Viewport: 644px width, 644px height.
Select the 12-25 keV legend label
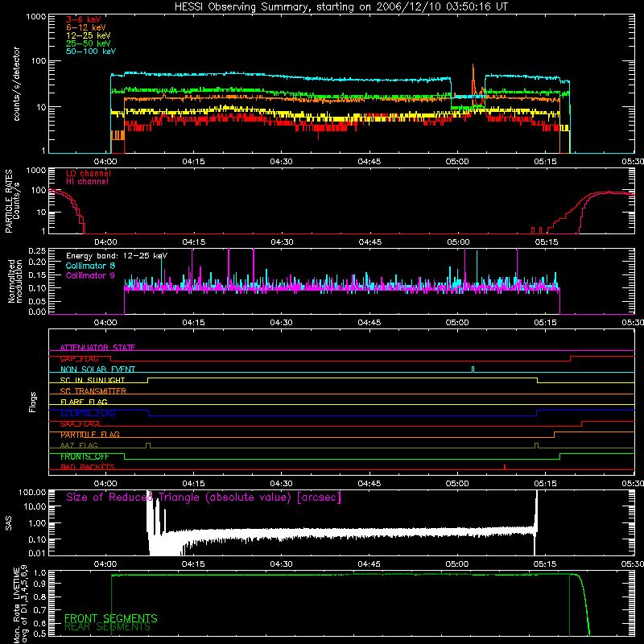[89, 35]
